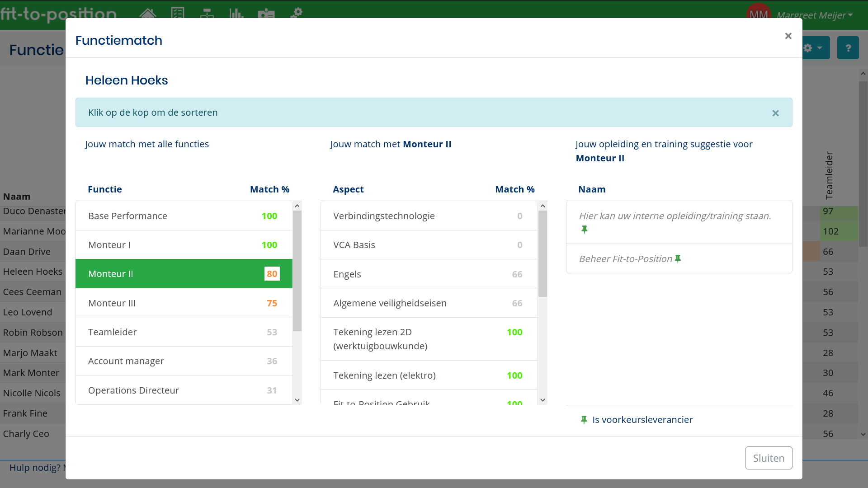Select Daan Drive in background name list

pos(27,252)
